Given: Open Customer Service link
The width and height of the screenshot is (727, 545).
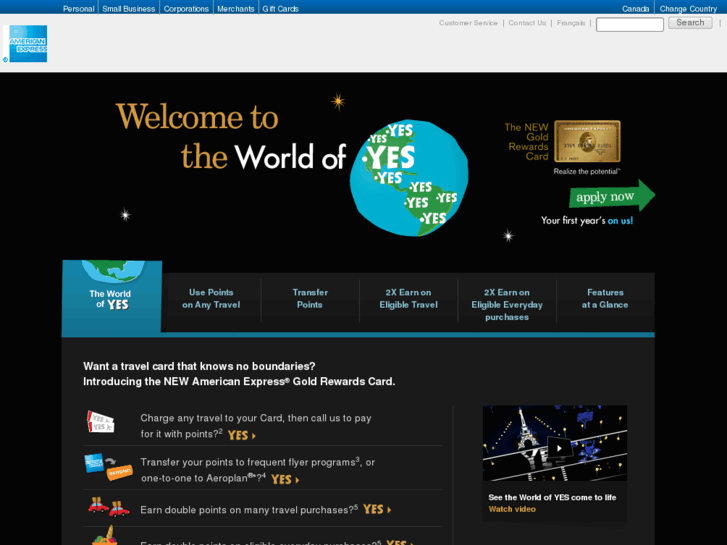Looking at the screenshot, I should (468, 23).
